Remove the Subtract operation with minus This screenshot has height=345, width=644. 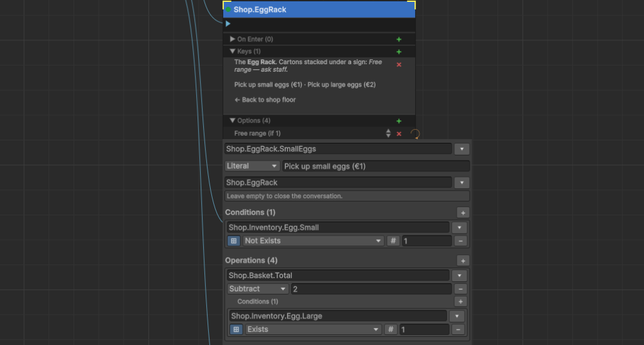(x=460, y=289)
